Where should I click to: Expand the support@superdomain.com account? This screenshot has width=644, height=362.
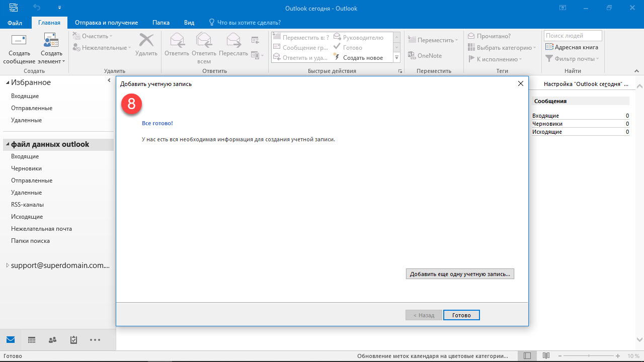click(x=8, y=265)
